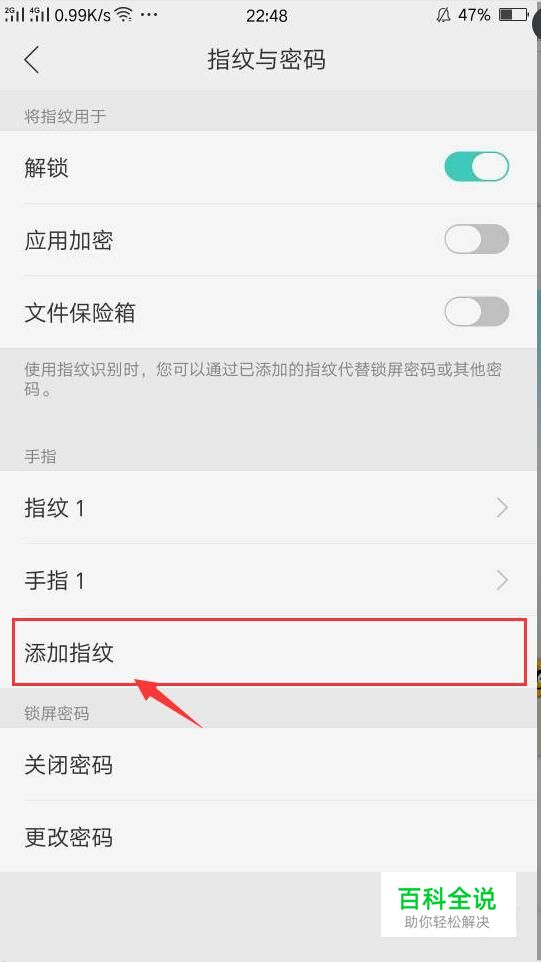Screen dimensions: 541x962
Task: Open the 手指 1 entry
Action: (x=270, y=580)
